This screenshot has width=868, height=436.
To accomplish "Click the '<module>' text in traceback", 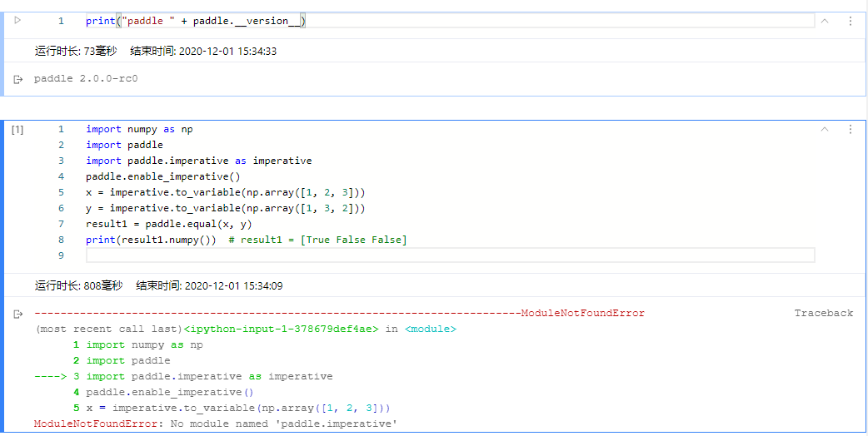I will coord(431,329).
